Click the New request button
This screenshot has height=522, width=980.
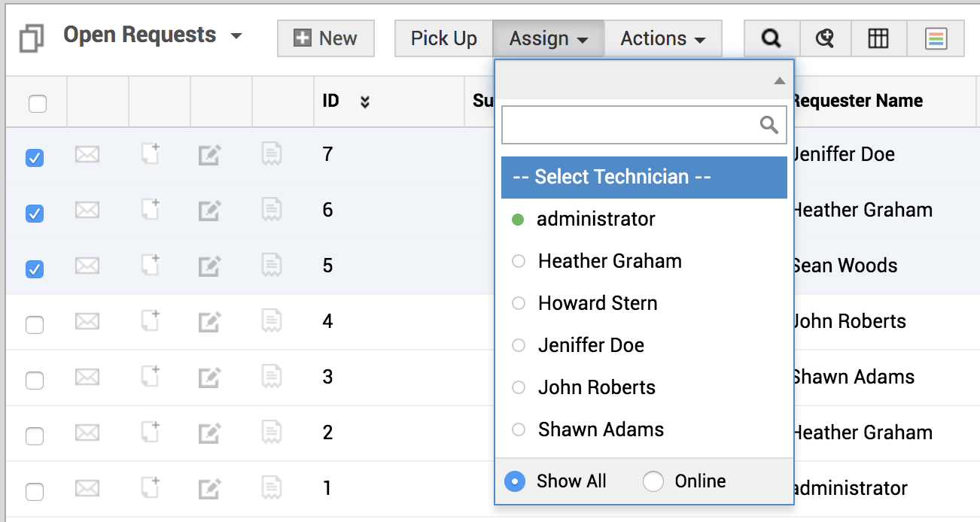pyautogui.click(x=325, y=38)
